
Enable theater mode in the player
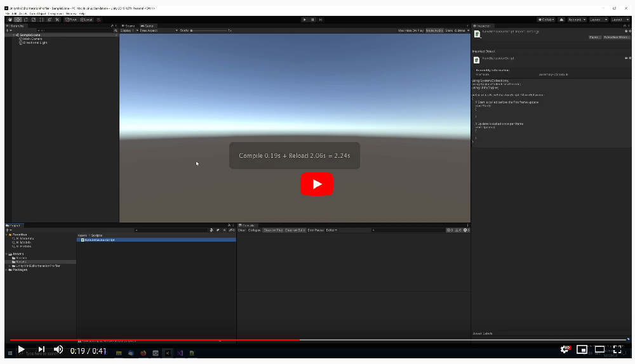coord(599,349)
